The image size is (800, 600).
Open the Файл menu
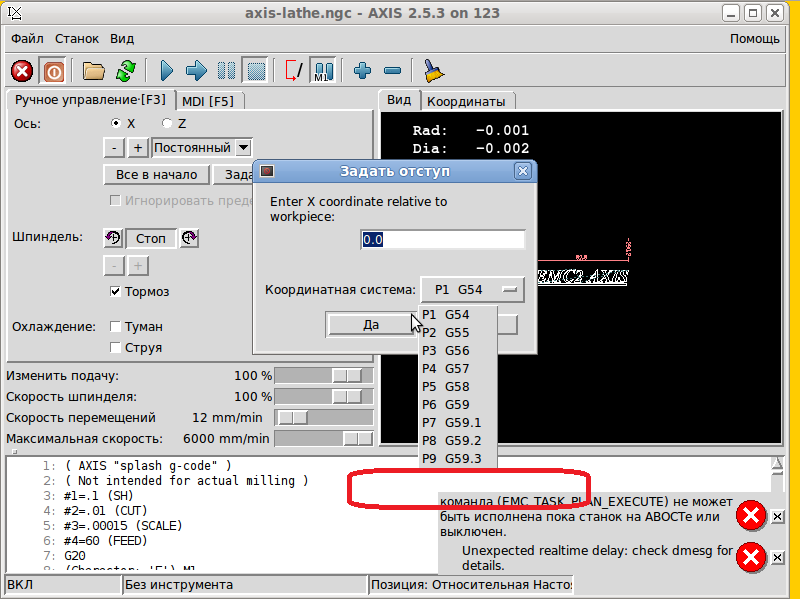pyautogui.click(x=27, y=39)
